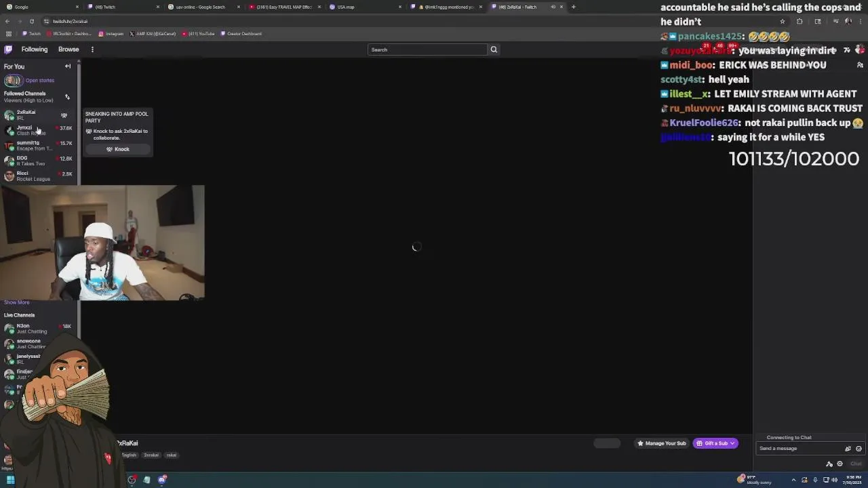Expand followed channels with Show More
Screen dimensions: 868x488
(x=17, y=302)
